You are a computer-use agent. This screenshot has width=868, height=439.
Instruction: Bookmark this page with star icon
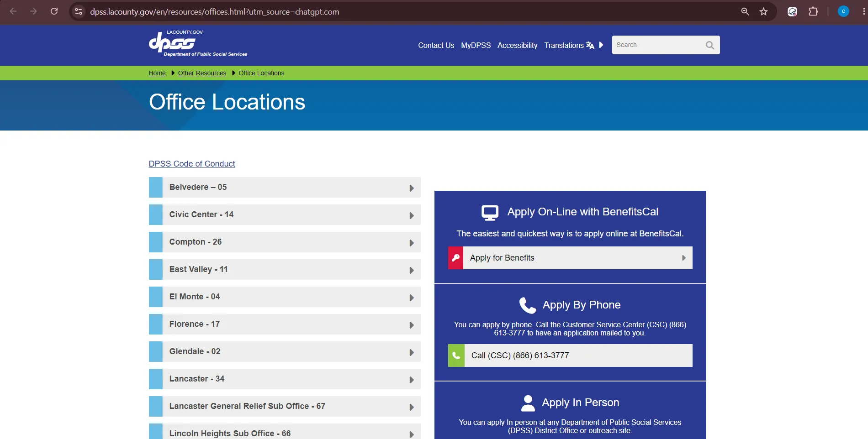(x=763, y=11)
